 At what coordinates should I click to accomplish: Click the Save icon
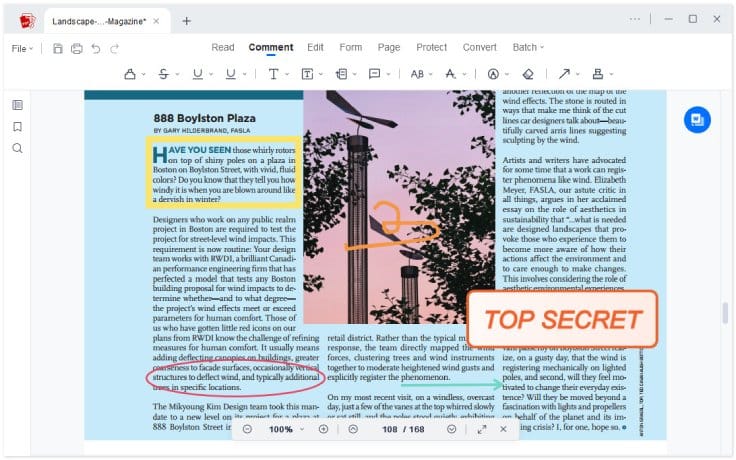[58, 48]
